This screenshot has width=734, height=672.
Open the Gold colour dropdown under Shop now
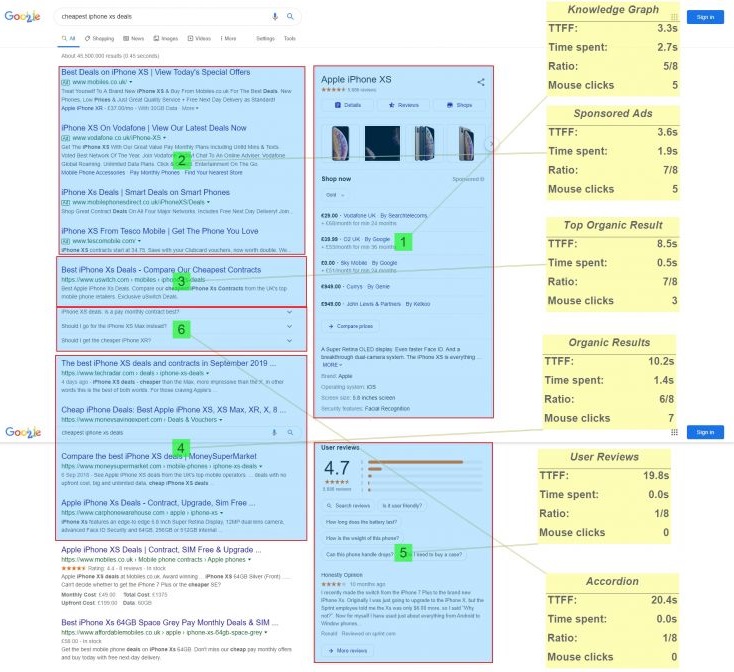click(x=335, y=195)
